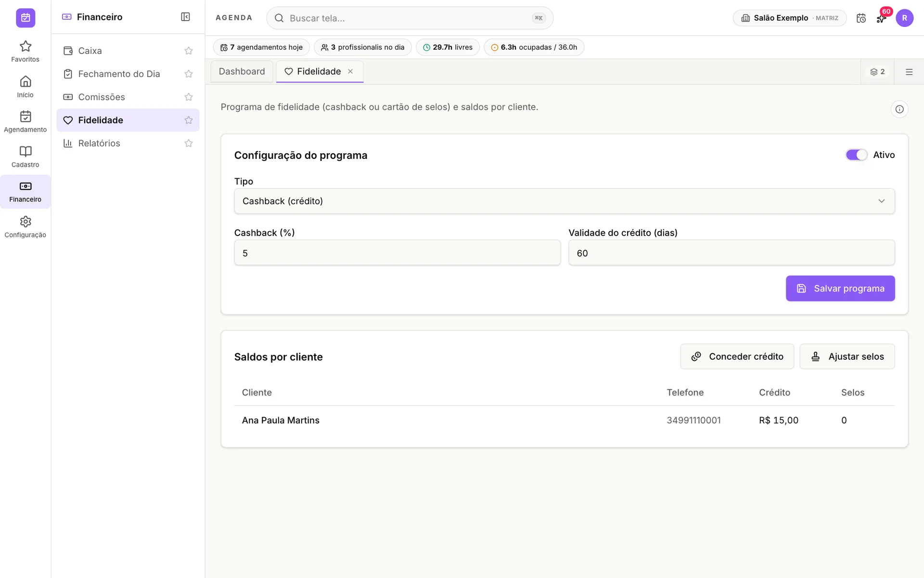924x578 pixels.
Task: Click the Cashback (%) input field
Action: click(x=397, y=252)
